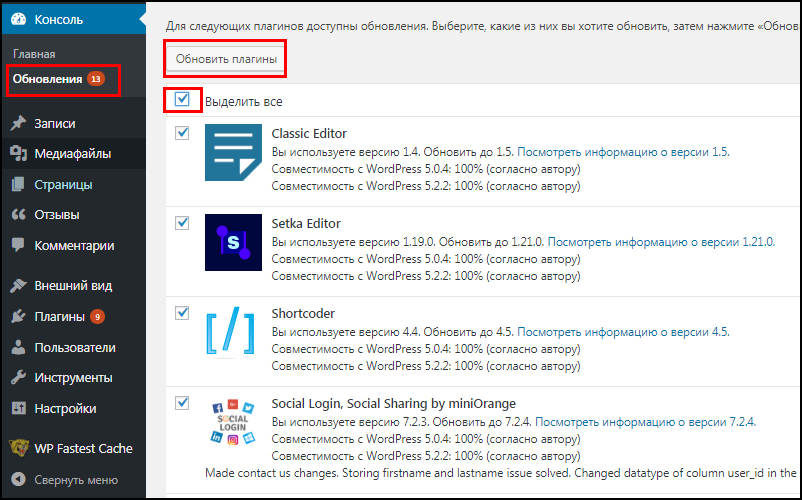Viewport: 802px width, 500px height.
Task: Open the Плагины menu item
Action: 59,317
